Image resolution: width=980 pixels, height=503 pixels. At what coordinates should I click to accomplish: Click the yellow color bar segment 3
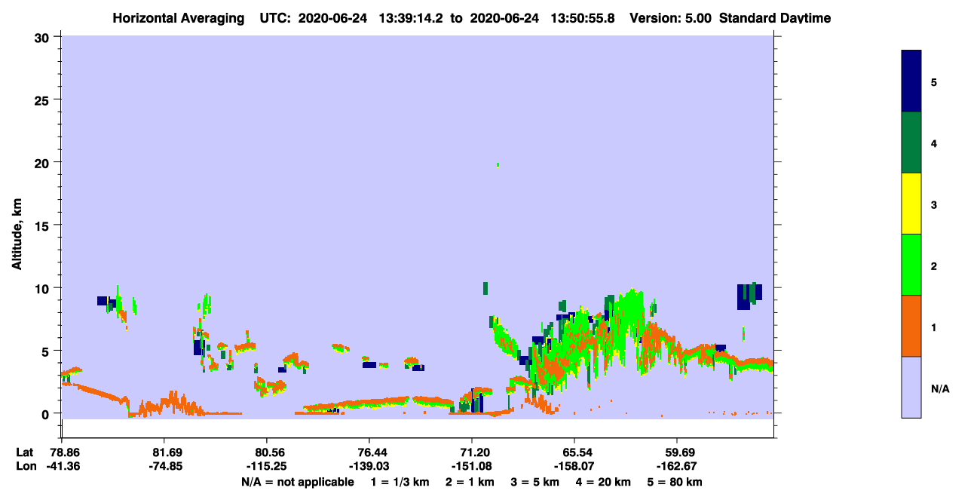click(911, 204)
